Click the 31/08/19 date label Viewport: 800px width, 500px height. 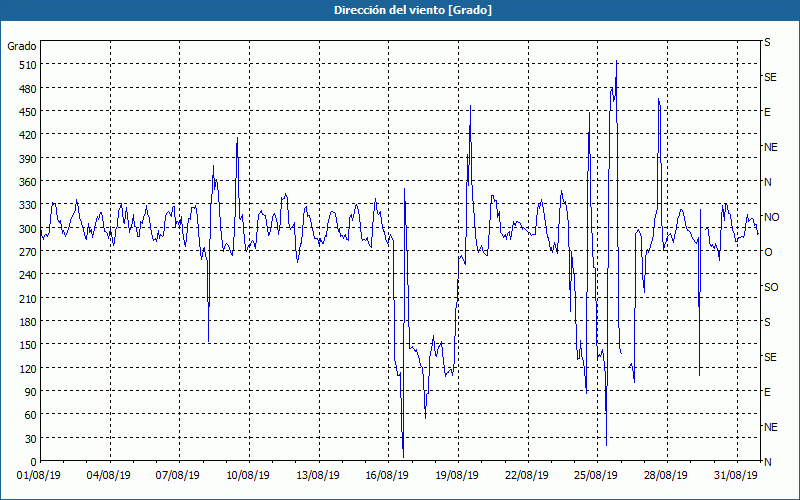[x=736, y=476]
